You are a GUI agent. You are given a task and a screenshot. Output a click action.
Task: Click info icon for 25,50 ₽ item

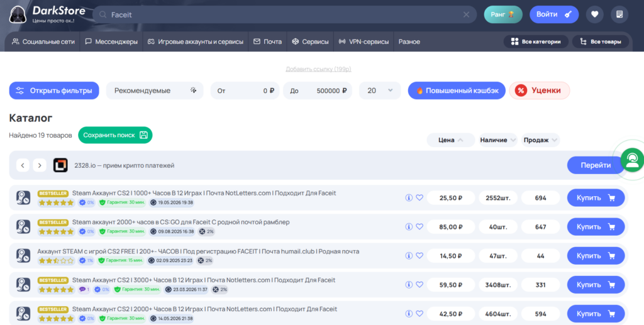click(409, 198)
